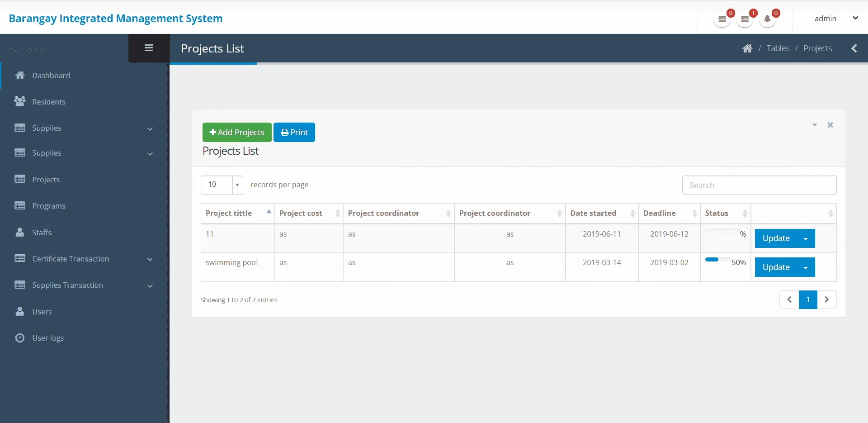Image resolution: width=868 pixels, height=423 pixels.
Task: Sort by Project cost column
Action: 309,213
